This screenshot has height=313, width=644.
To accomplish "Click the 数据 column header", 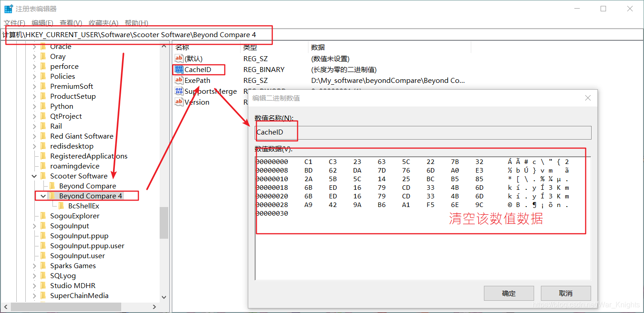I will (318, 47).
